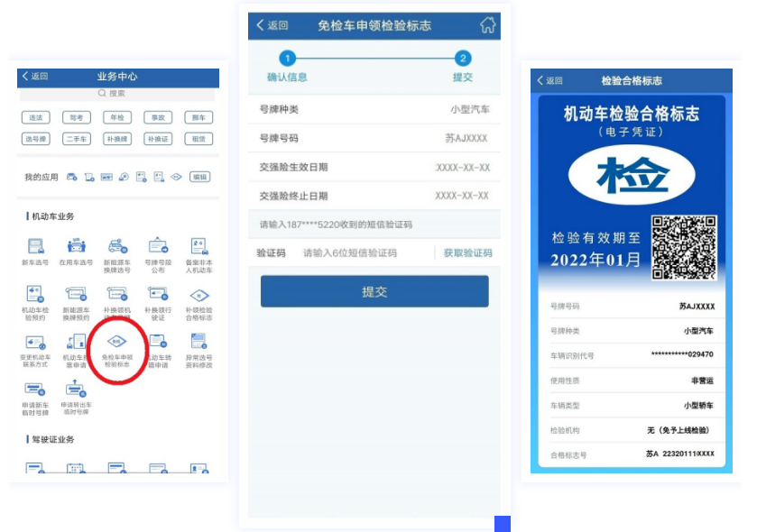Select the 补换牌 category tag
757x532 pixels.
tap(117, 139)
